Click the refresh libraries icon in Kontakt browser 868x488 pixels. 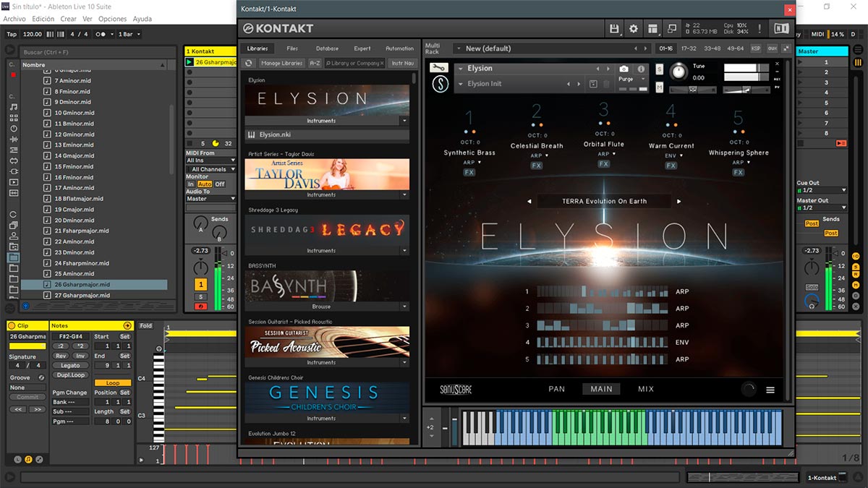[x=250, y=64]
